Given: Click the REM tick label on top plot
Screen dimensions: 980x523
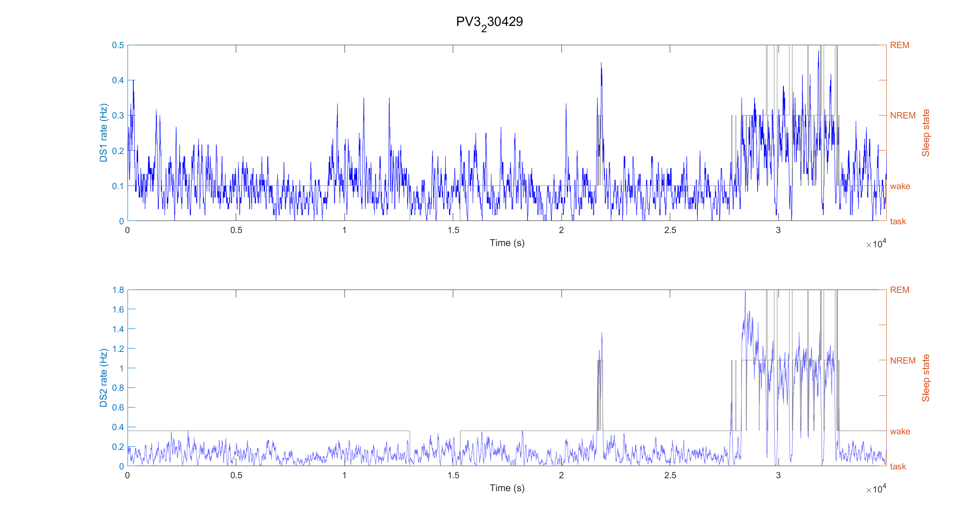Looking at the screenshot, I should [x=899, y=45].
